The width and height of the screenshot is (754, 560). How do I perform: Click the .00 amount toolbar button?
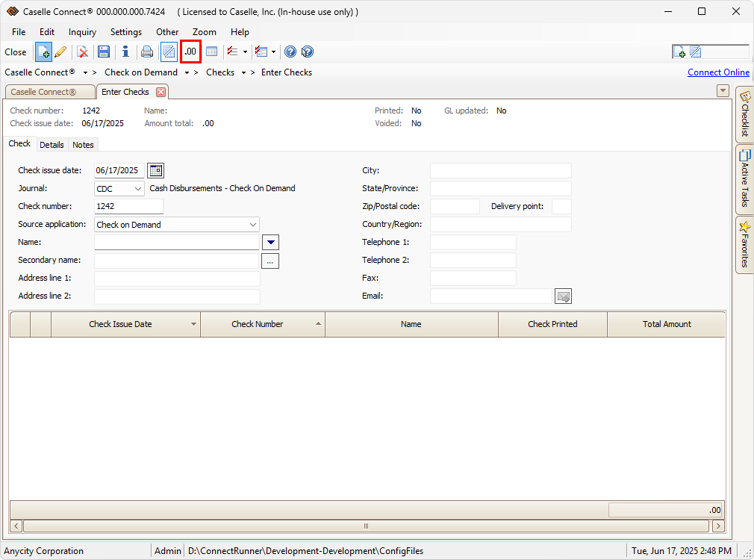pyautogui.click(x=191, y=52)
